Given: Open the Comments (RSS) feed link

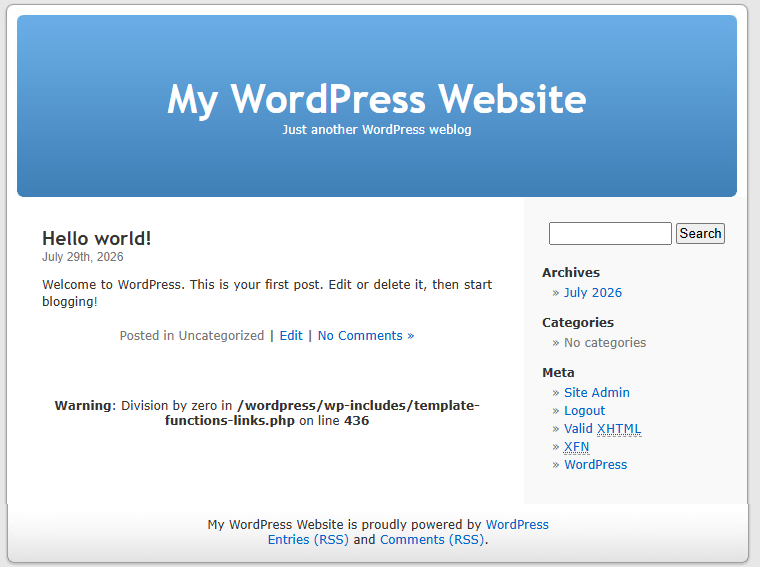Looking at the screenshot, I should pos(432,539).
